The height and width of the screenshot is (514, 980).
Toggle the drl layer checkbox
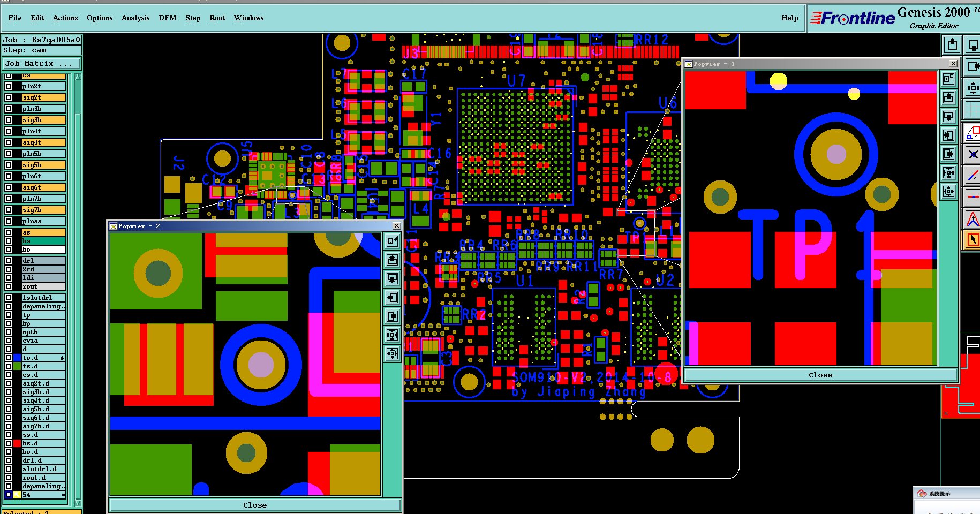coord(9,261)
